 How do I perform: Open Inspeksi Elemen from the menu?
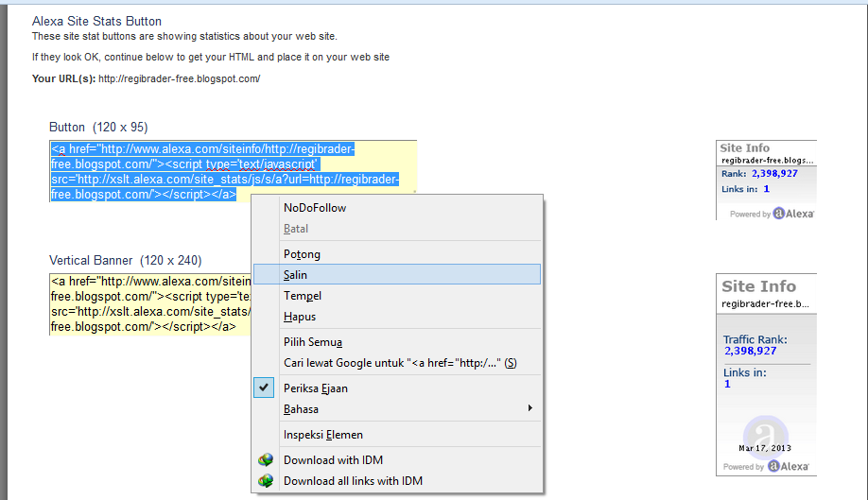[x=397, y=435]
